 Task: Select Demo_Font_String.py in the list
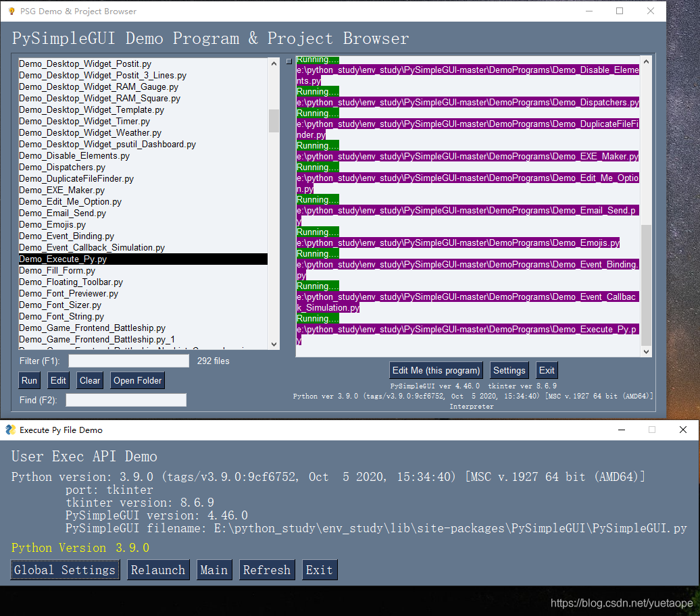coord(143,317)
